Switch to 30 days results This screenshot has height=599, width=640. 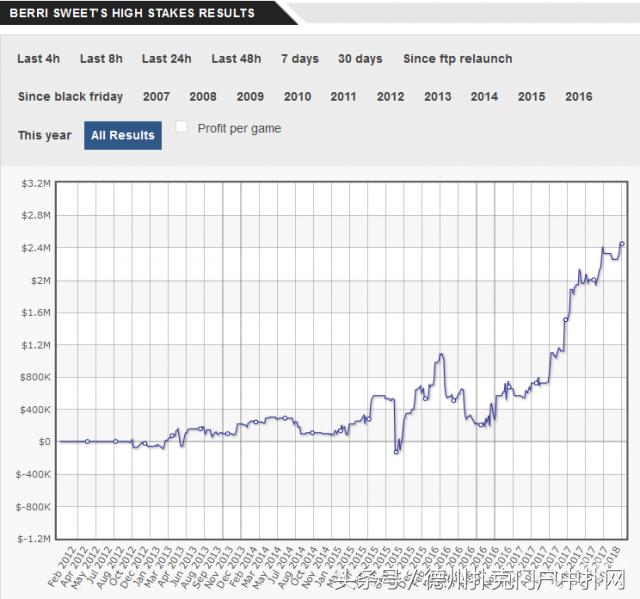tap(360, 59)
